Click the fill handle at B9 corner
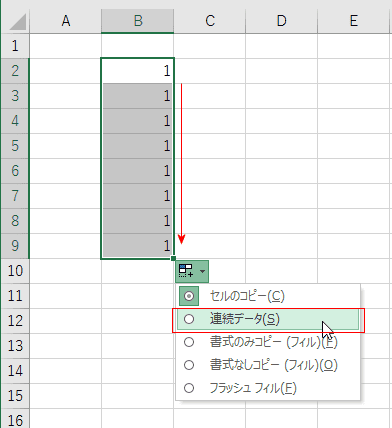This screenshot has width=392, height=428. 173,258
